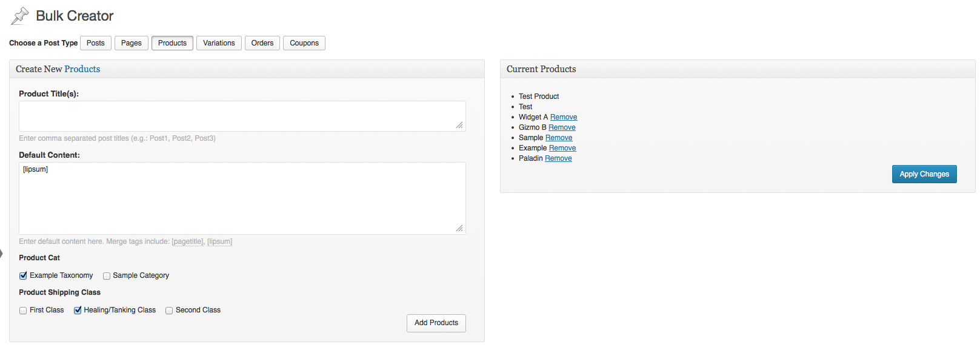Uncheck Healing/Tanking Class shipping option
980x347 pixels.
pyautogui.click(x=78, y=310)
